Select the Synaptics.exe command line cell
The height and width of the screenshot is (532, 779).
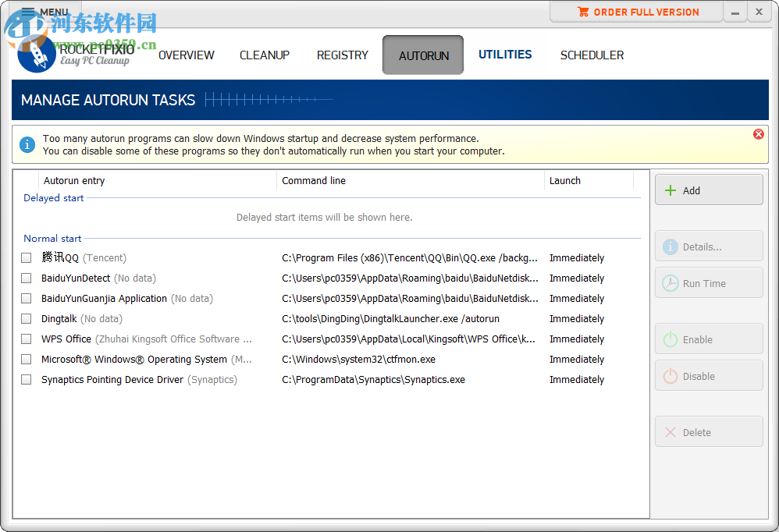374,380
